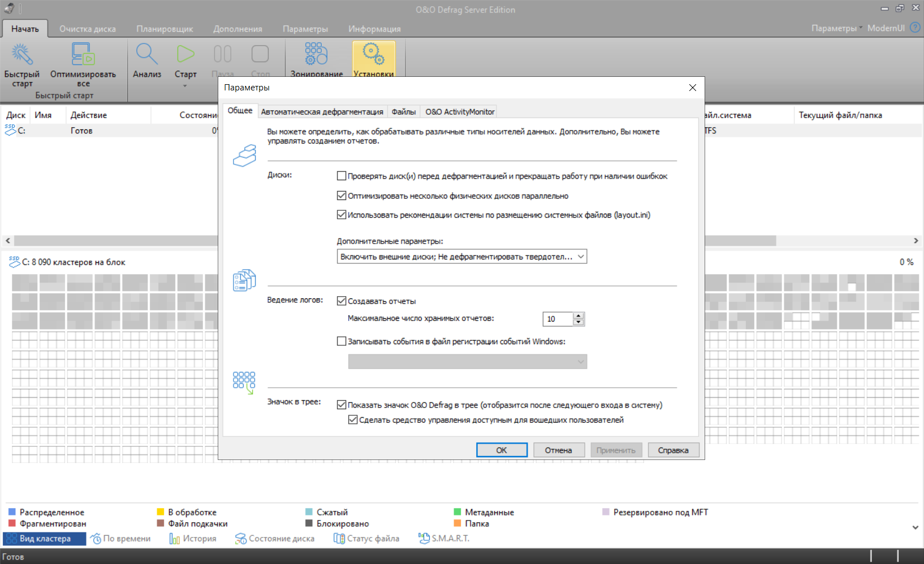
Task: Open the Планировщик ribbon tab
Action: pyautogui.click(x=165, y=29)
